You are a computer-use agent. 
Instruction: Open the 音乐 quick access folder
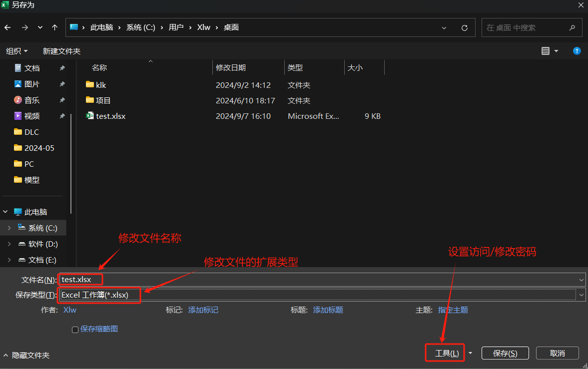(32, 100)
